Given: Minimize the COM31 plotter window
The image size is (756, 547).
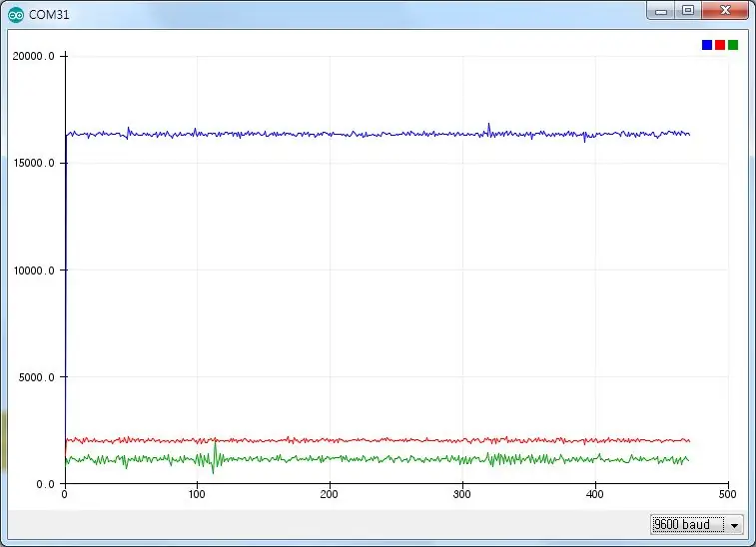Looking at the screenshot, I should [661, 11].
